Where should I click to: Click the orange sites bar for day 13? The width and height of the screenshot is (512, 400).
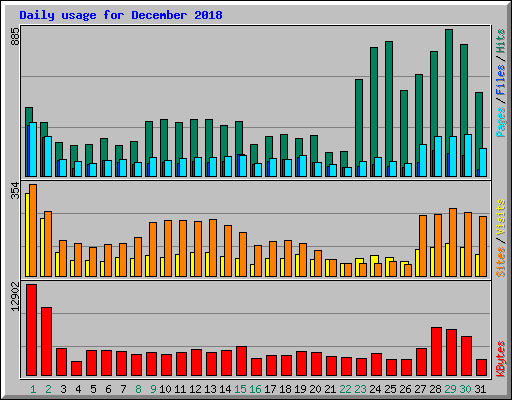213,248
